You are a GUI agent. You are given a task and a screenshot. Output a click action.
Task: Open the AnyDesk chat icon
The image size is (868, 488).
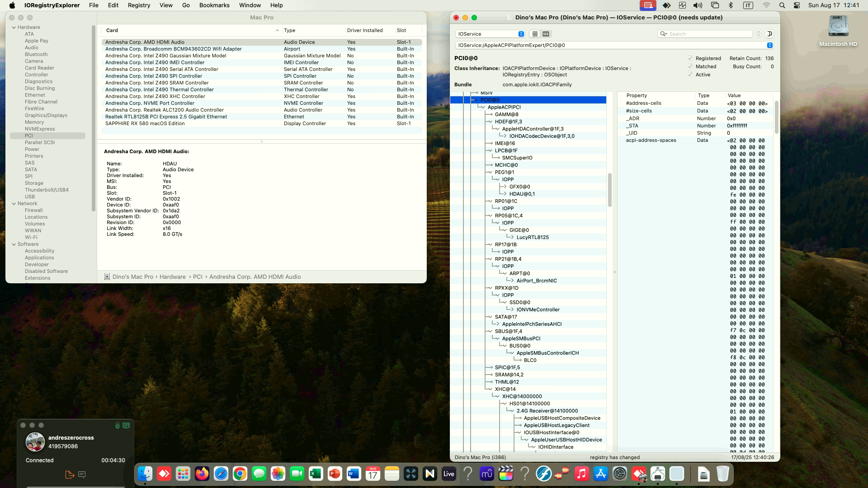pos(82,474)
